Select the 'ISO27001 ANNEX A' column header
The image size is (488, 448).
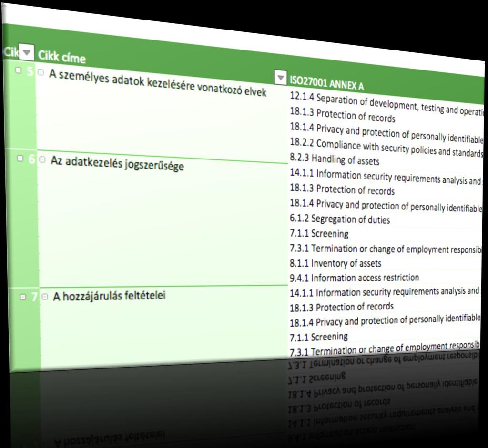[x=326, y=82]
